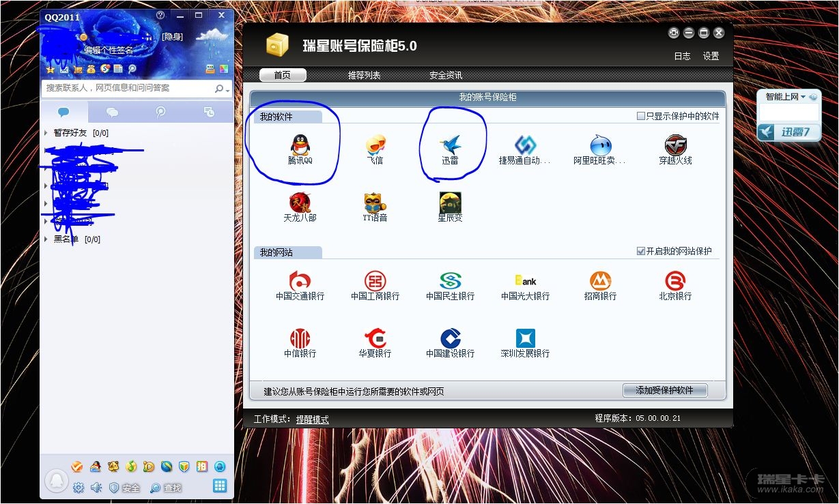Open 日志 in Rising safe window
This screenshot has height=504, width=839.
[682, 57]
